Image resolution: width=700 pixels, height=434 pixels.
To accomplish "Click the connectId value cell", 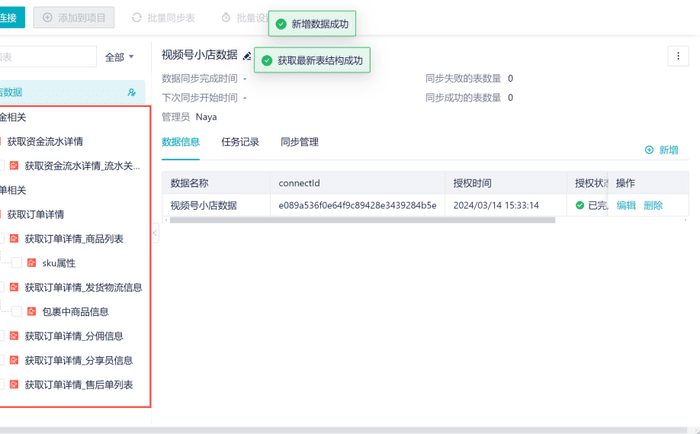I will tap(358, 205).
